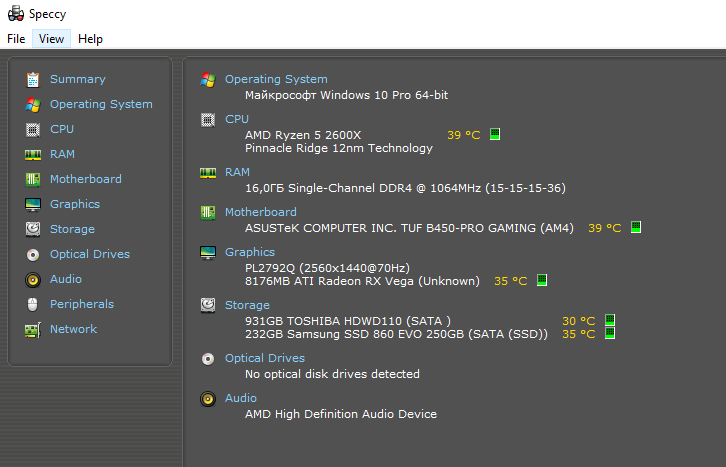Open the File menu
Screen dimensions: 726x467
click(x=16, y=39)
